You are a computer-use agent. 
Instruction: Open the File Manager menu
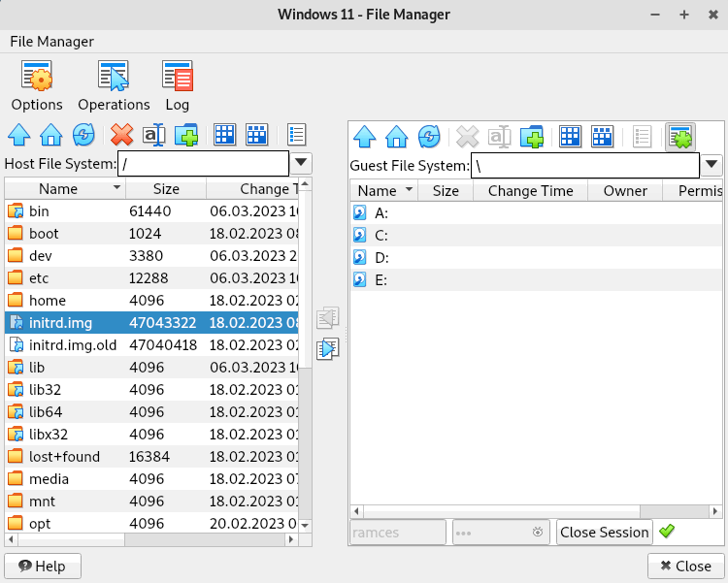point(52,42)
